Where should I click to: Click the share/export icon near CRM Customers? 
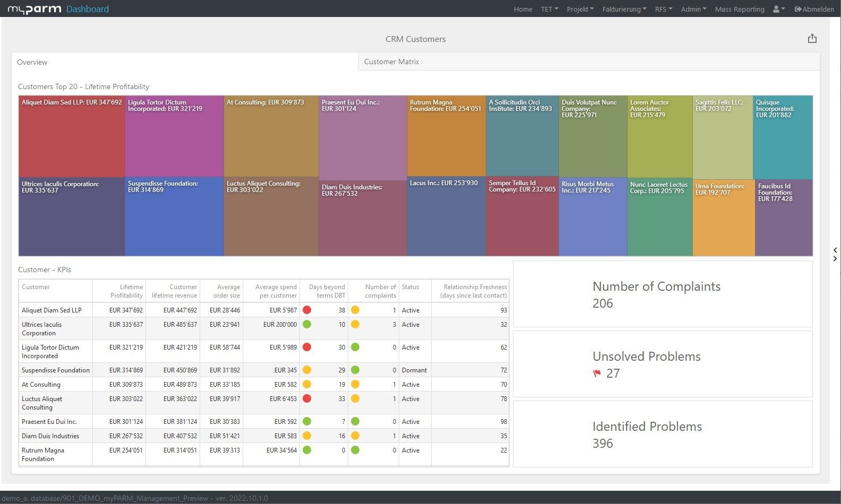(x=812, y=39)
